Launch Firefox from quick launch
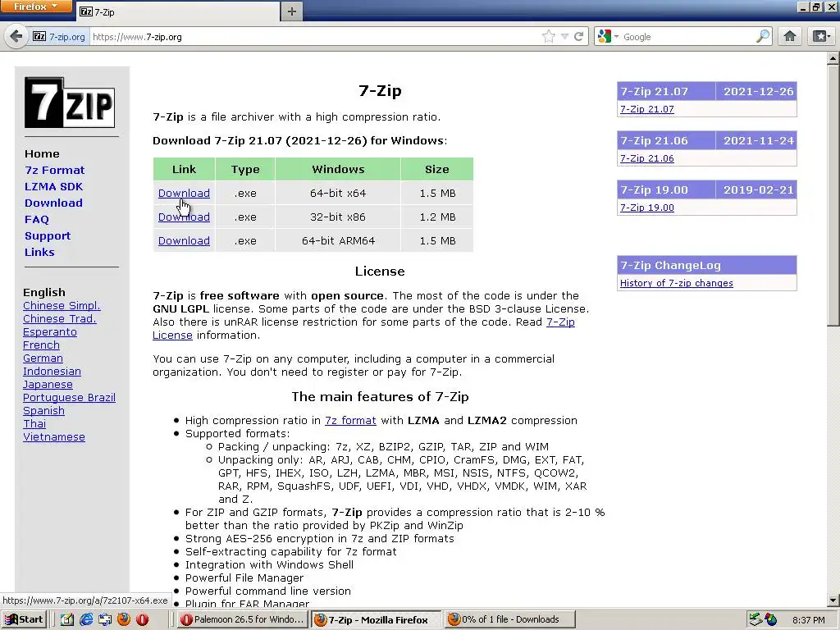The height and width of the screenshot is (630, 840). tap(123, 620)
